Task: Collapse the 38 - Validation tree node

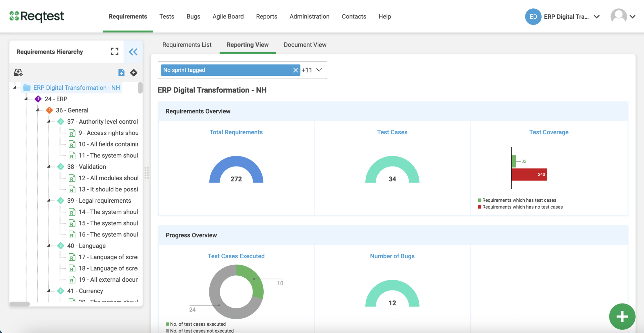Action: [49, 166]
